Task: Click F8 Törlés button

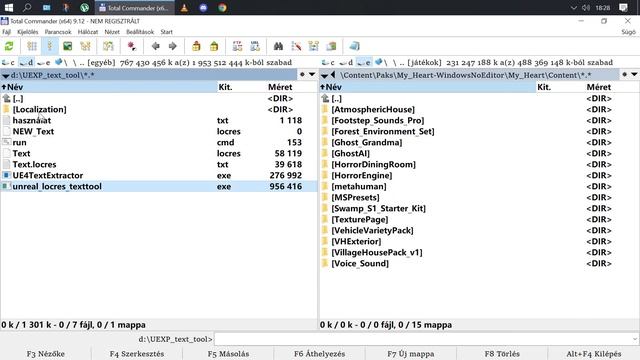Action: 502,353
